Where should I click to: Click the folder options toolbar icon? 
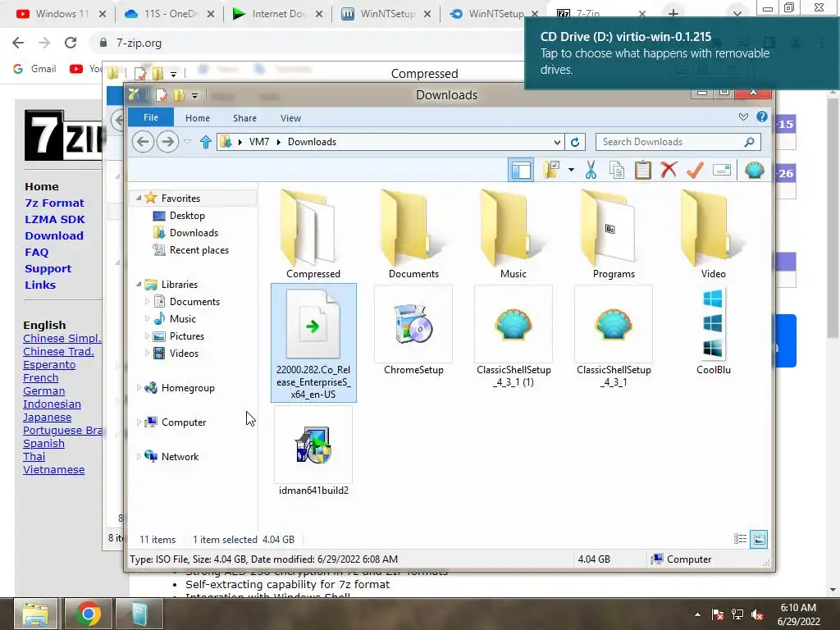click(551, 171)
